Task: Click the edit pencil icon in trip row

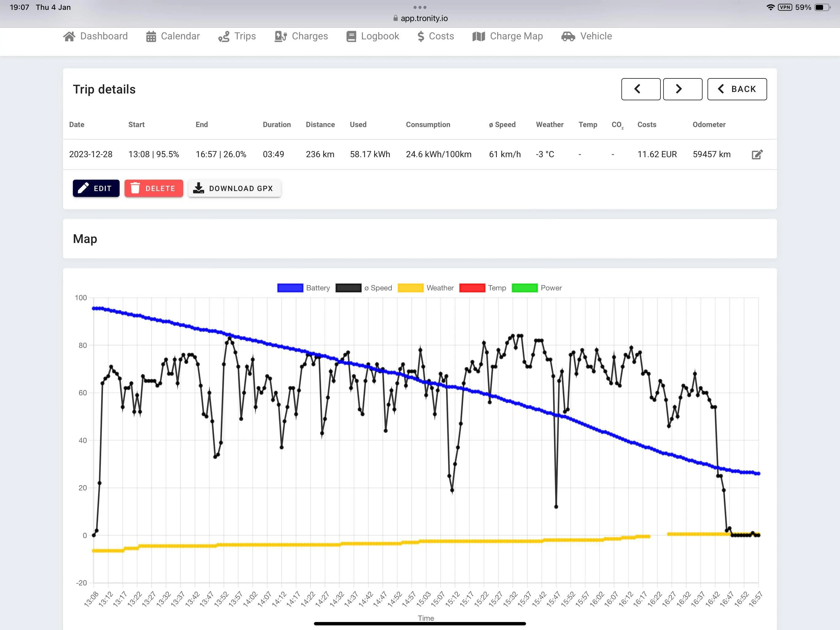Action: 757,154
